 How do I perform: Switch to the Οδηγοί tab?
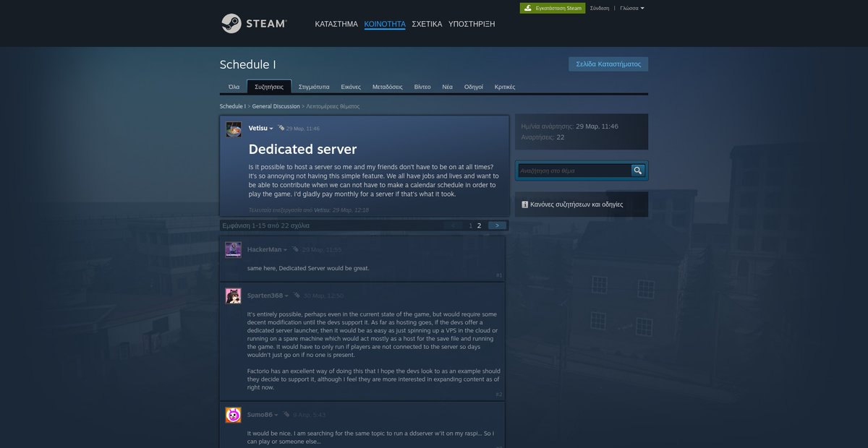coord(474,87)
